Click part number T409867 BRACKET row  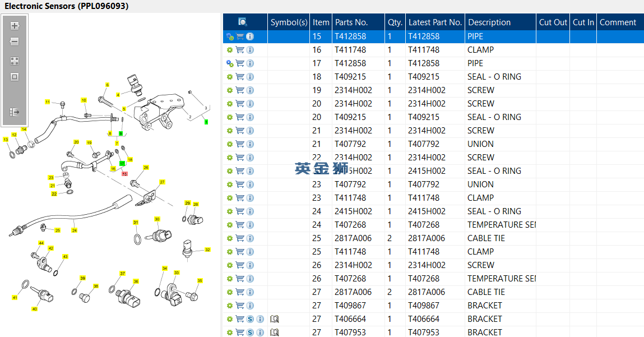tap(350, 306)
